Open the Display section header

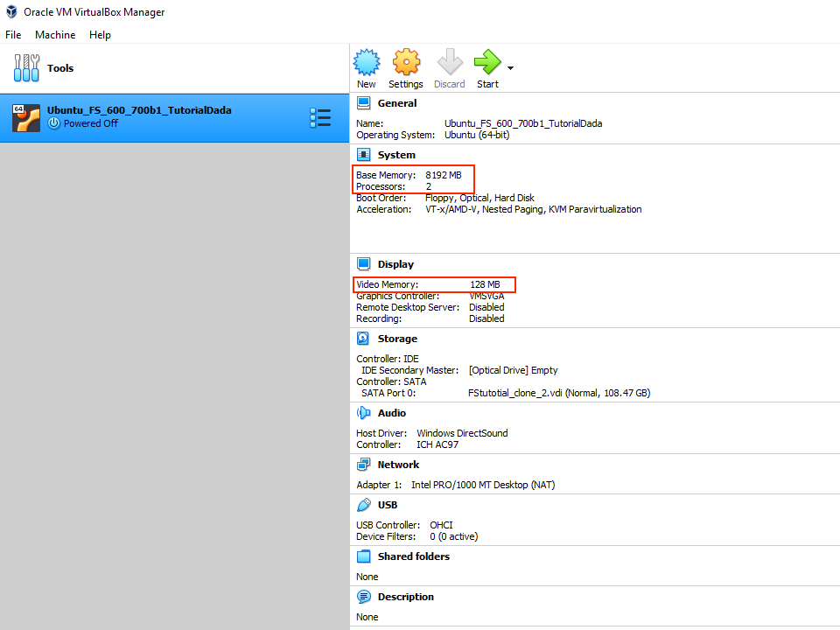395,264
